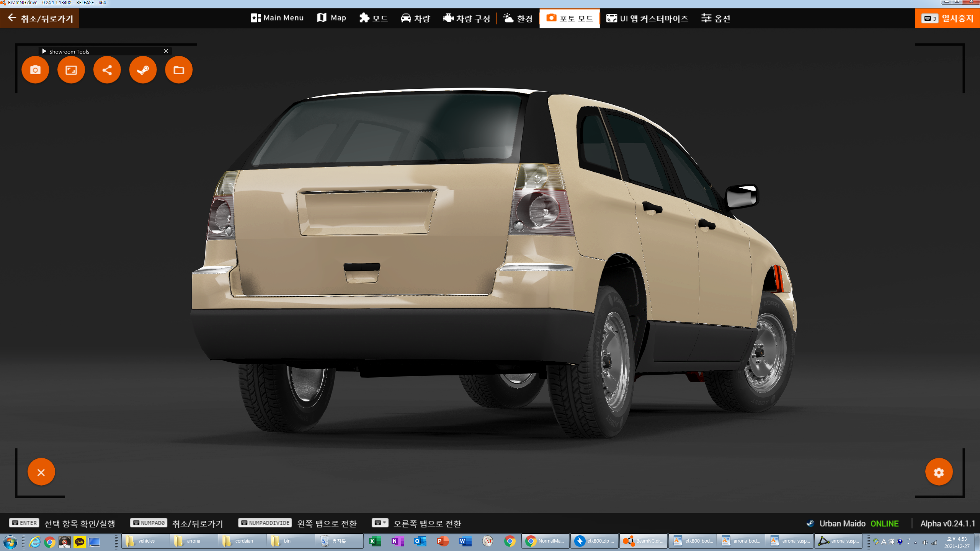The height and width of the screenshot is (551, 980).
Task: Switch to the Map tab
Action: (x=332, y=18)
